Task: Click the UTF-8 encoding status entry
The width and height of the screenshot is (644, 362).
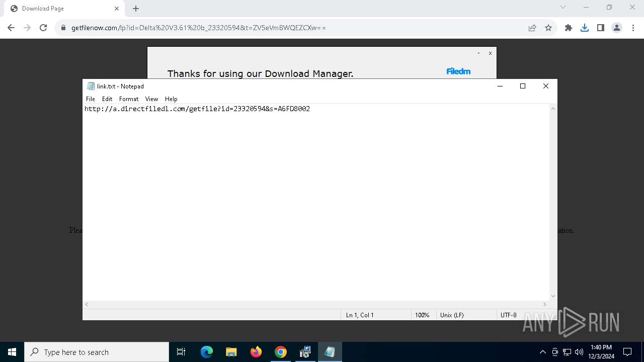Action: [508, 315]
